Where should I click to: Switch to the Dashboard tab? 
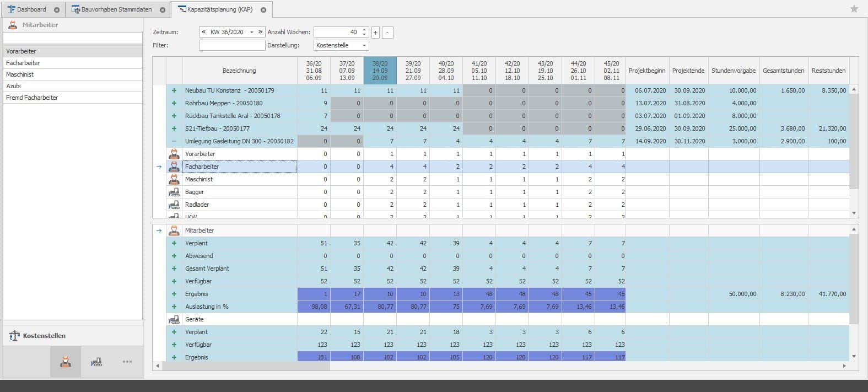point(31,9)
